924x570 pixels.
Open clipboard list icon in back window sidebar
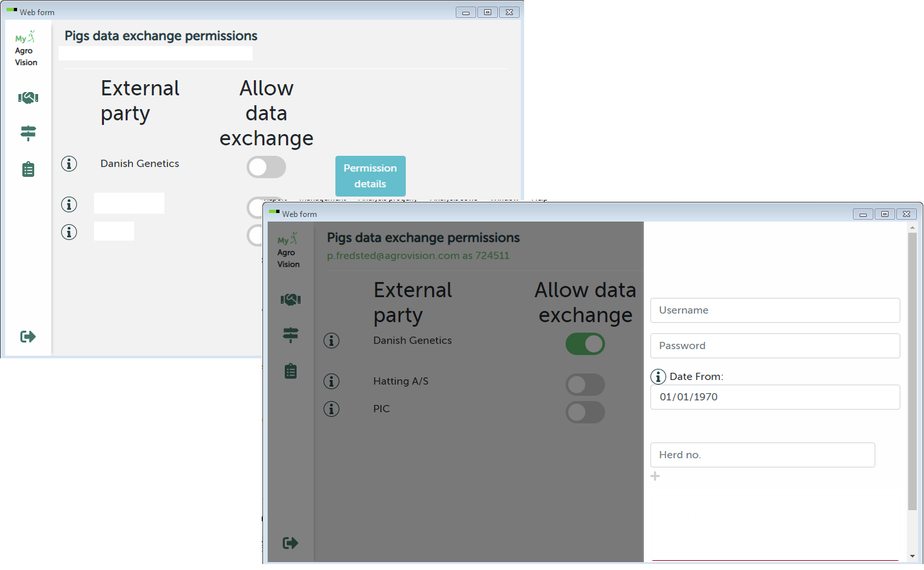tap(28, 169)
